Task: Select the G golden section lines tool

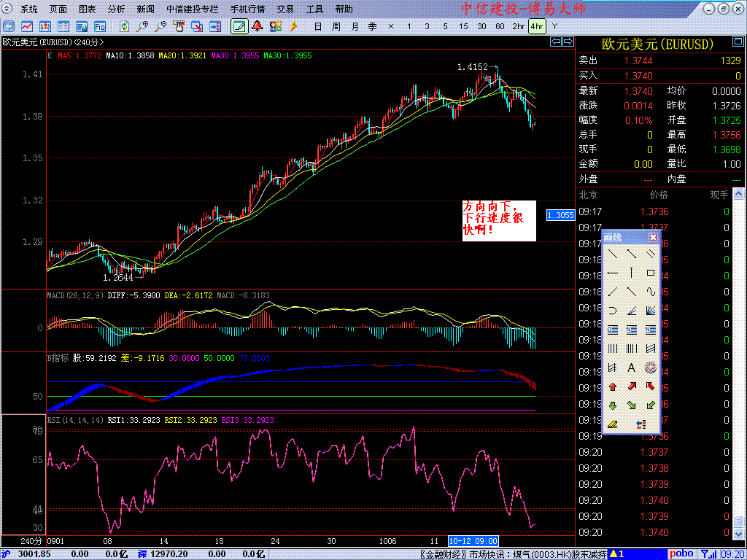Action: pyautogui.click(x=613, y=330)
